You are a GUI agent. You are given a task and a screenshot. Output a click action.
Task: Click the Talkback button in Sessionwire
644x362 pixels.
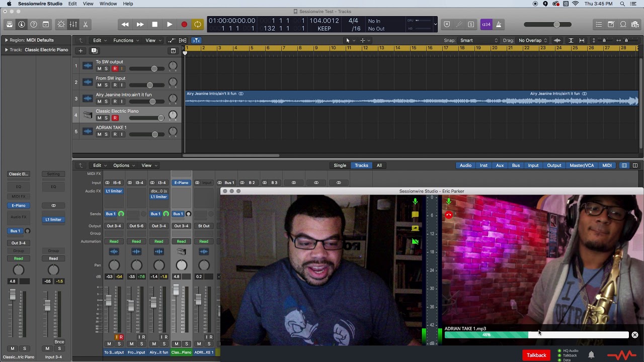536,355
